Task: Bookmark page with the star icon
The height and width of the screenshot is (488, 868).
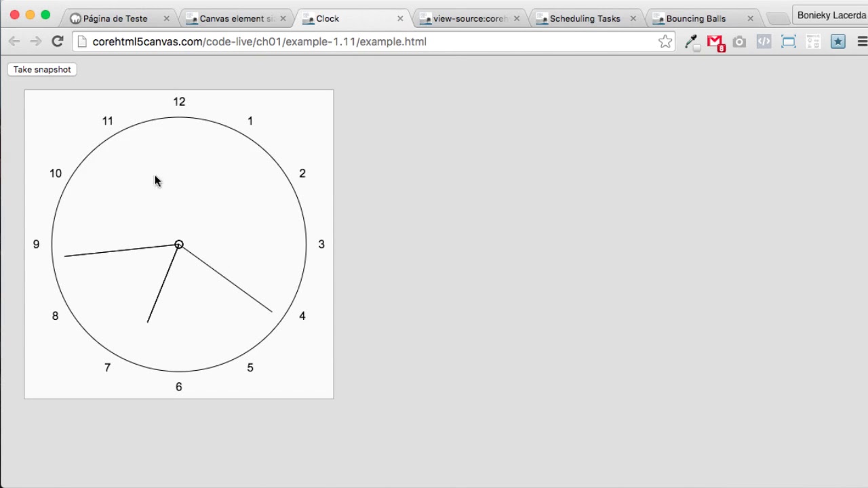Action: [x=665, y=41]
